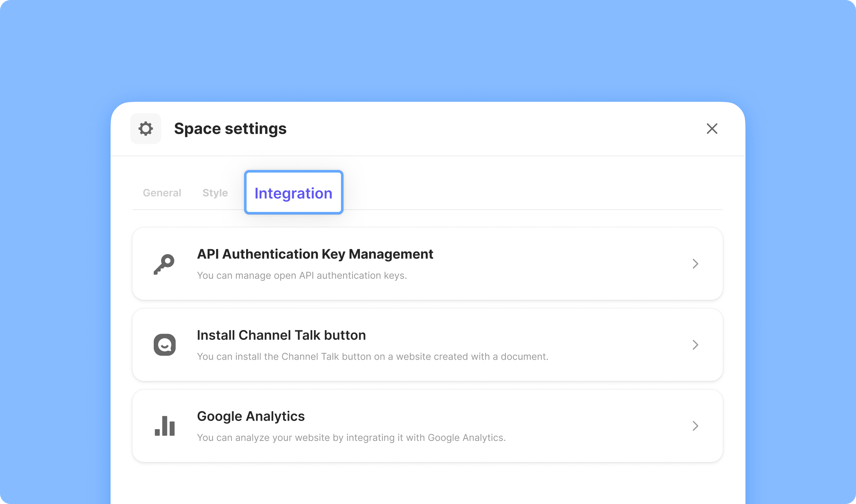Click the Channel Talk website install description

(x=372, y=356)
